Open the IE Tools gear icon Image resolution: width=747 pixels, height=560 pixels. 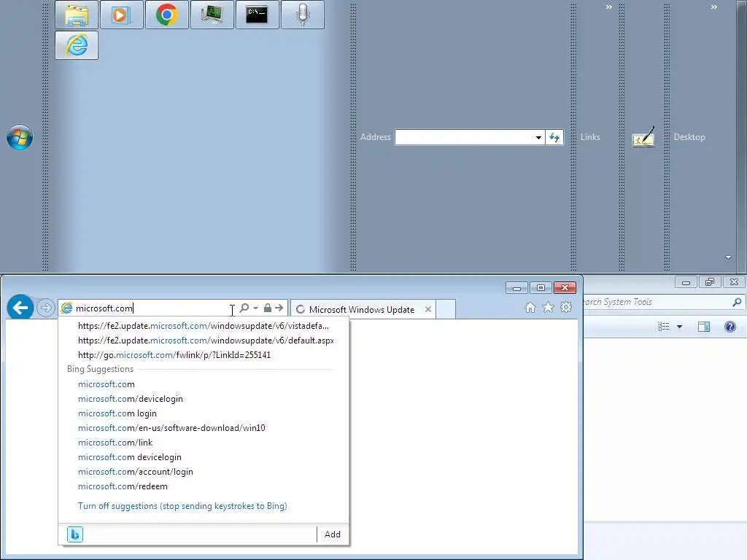click(566, 308)
